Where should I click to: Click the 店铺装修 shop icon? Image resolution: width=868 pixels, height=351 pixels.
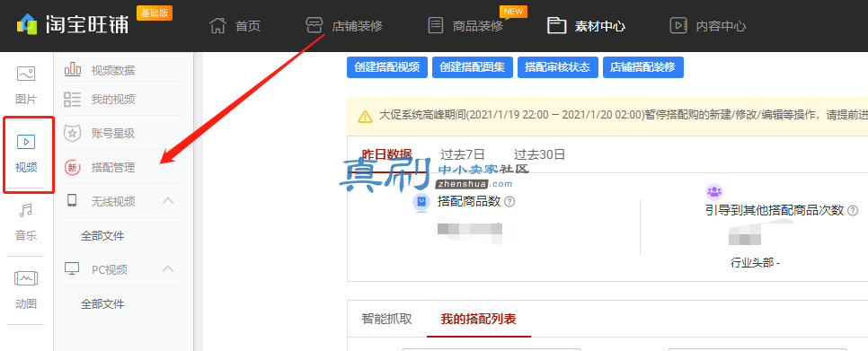click(314, 25)
